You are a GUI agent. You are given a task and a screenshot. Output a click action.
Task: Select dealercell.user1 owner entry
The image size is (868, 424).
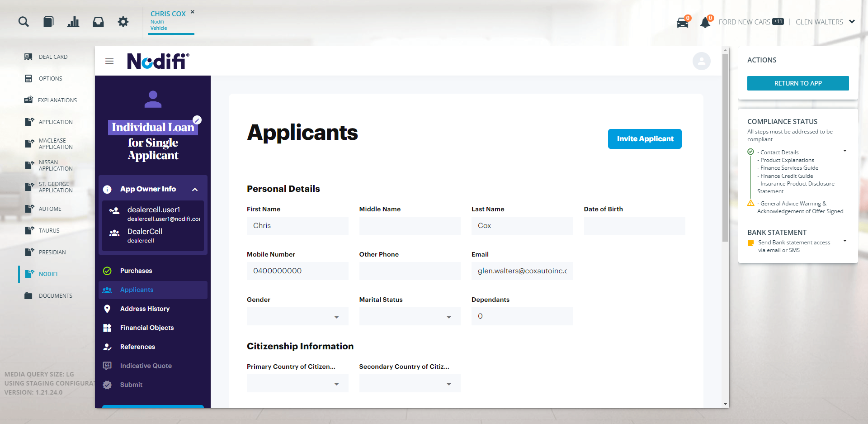pos(154,214)
